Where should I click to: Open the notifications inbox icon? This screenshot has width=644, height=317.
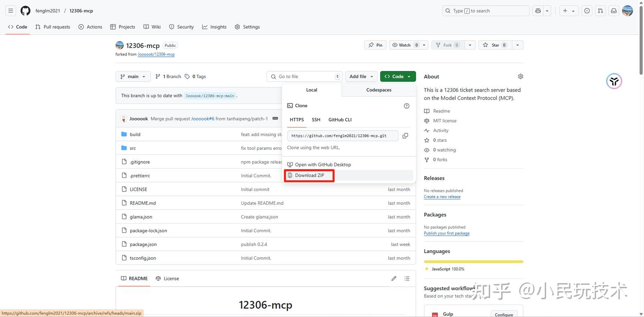614,11
